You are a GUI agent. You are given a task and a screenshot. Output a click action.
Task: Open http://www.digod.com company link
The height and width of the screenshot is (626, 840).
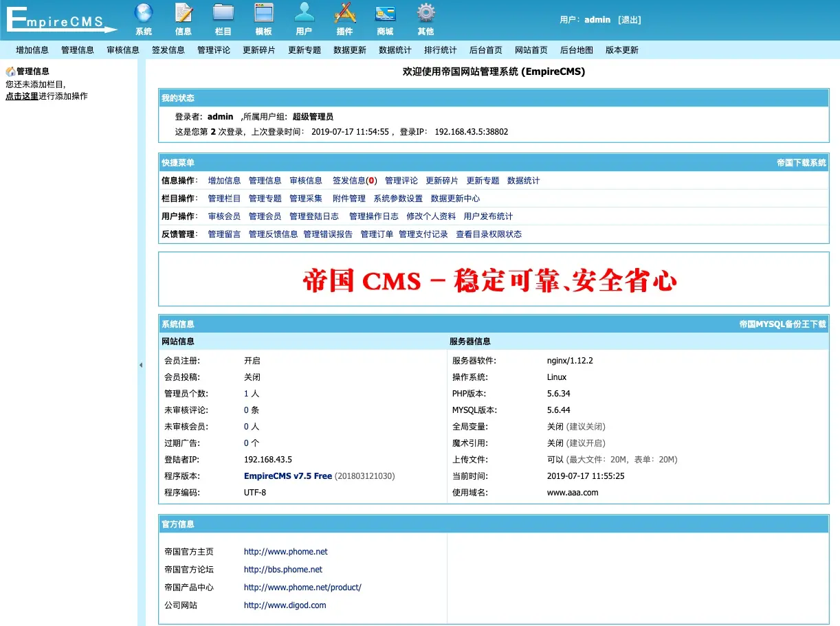click(285, 605)
